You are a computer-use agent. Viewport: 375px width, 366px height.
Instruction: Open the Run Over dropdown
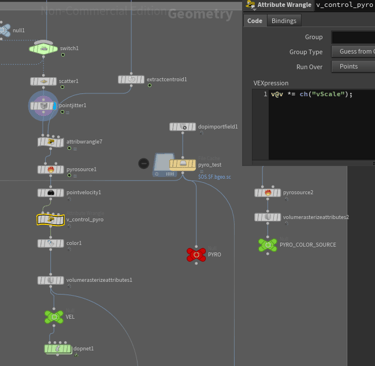353,67
